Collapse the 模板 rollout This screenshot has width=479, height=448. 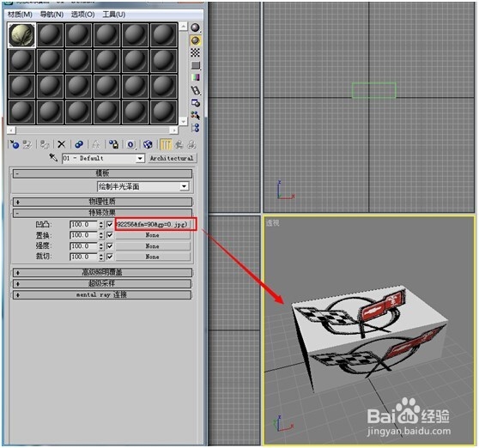(x=102, y=173)
